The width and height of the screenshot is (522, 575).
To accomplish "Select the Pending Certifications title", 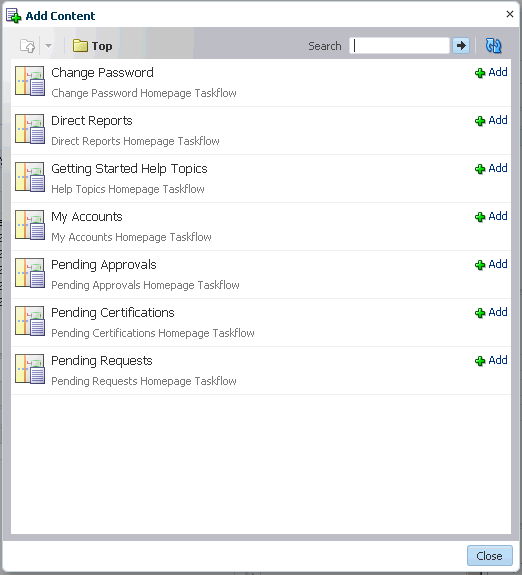I will [113, 313].
